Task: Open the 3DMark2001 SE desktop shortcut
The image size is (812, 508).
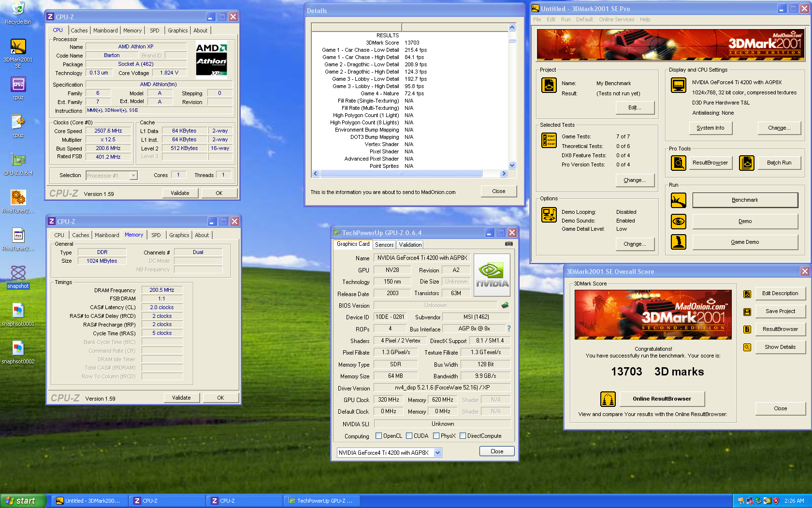Action: click(18, 53)
